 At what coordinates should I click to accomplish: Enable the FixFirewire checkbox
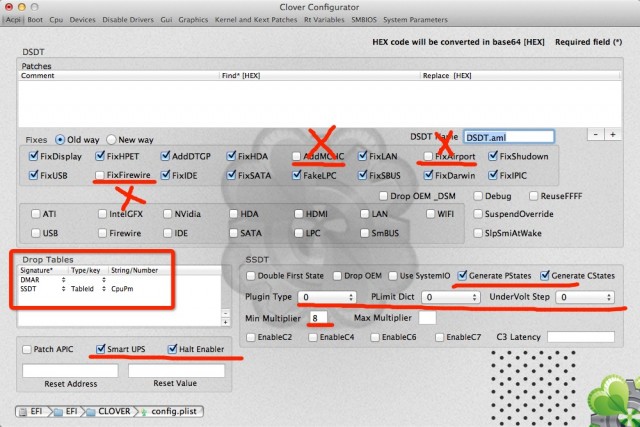click(100, 175)
